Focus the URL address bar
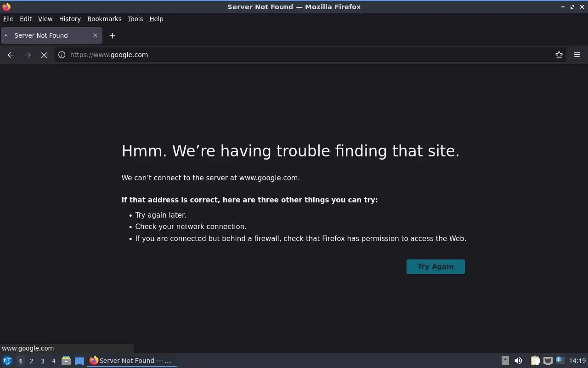Viewport: 588px width, 368px height. point(310,55)
